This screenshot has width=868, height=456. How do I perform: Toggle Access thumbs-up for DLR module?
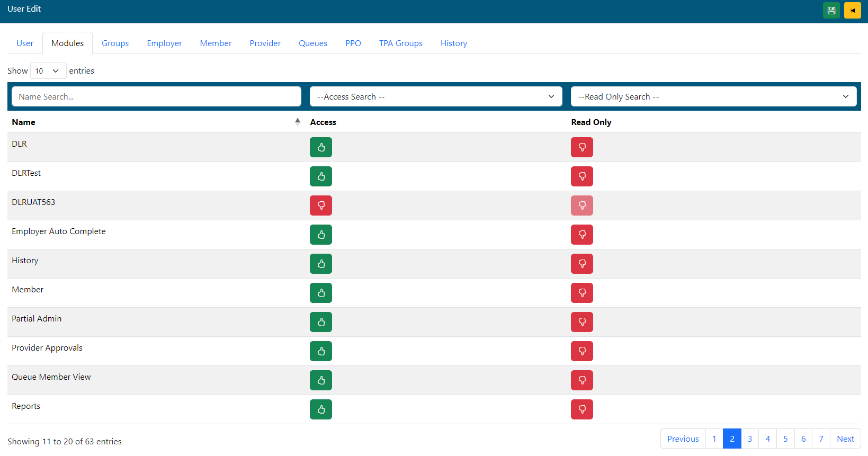point(320,147)
